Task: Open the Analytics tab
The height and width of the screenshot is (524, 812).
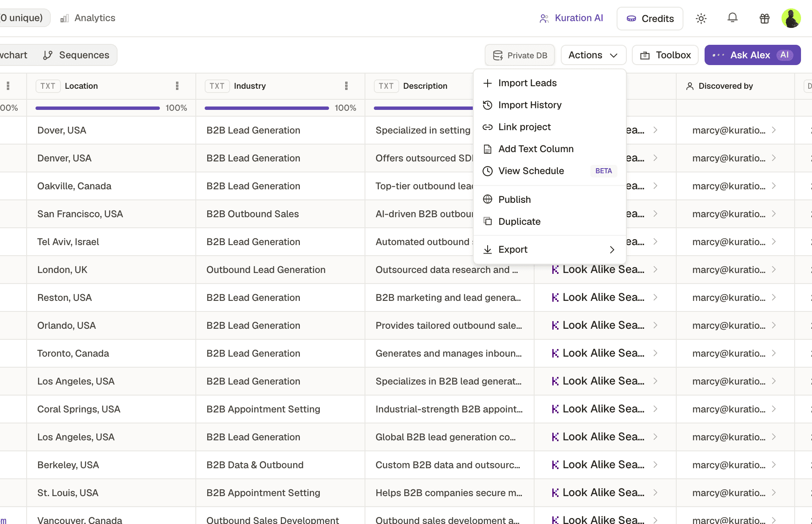Action: point(88,18)
